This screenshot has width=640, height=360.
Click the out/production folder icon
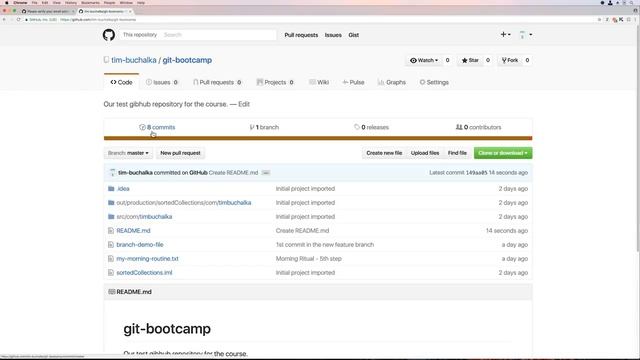click(111, 203)
